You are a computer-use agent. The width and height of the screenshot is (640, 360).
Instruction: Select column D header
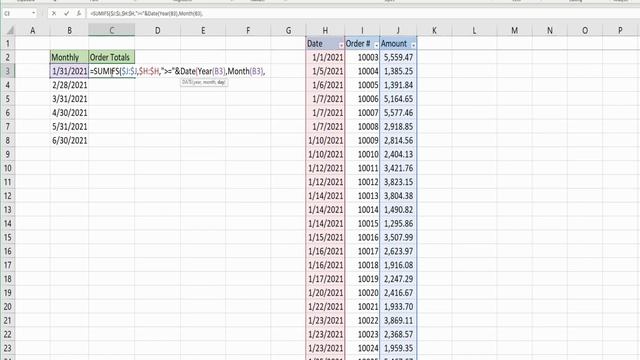158,30
